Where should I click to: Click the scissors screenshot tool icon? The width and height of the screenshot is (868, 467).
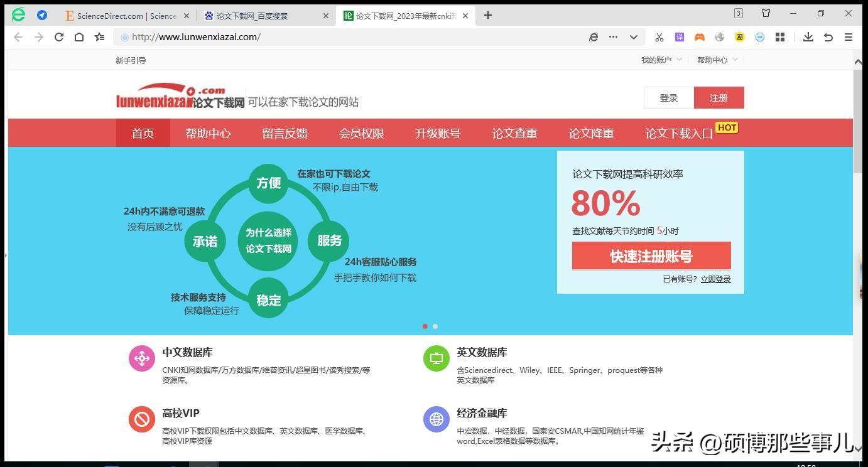coord(659,37)
